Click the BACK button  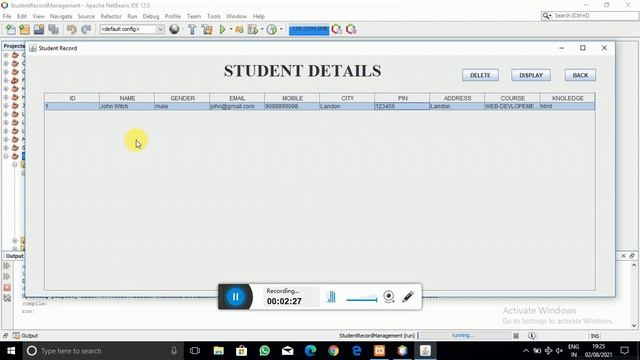580,75
